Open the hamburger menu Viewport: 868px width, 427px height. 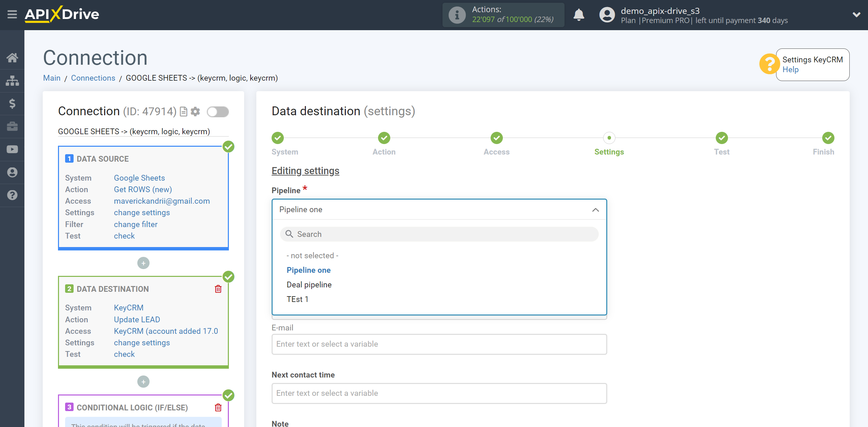[x=12, y=15]
